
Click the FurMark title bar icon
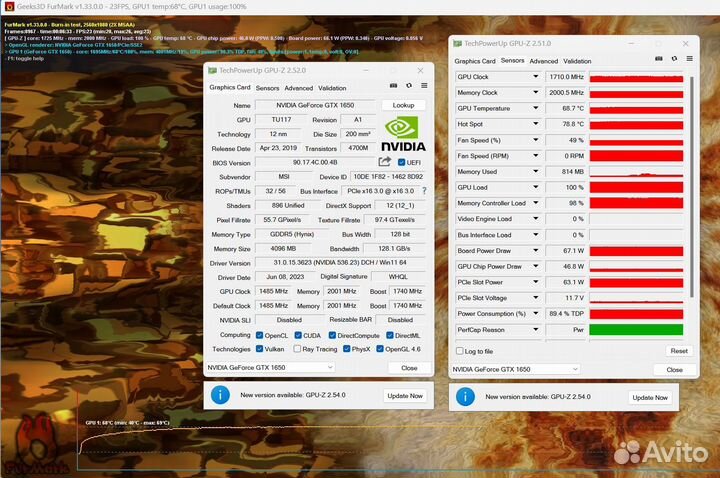(9, 6)
